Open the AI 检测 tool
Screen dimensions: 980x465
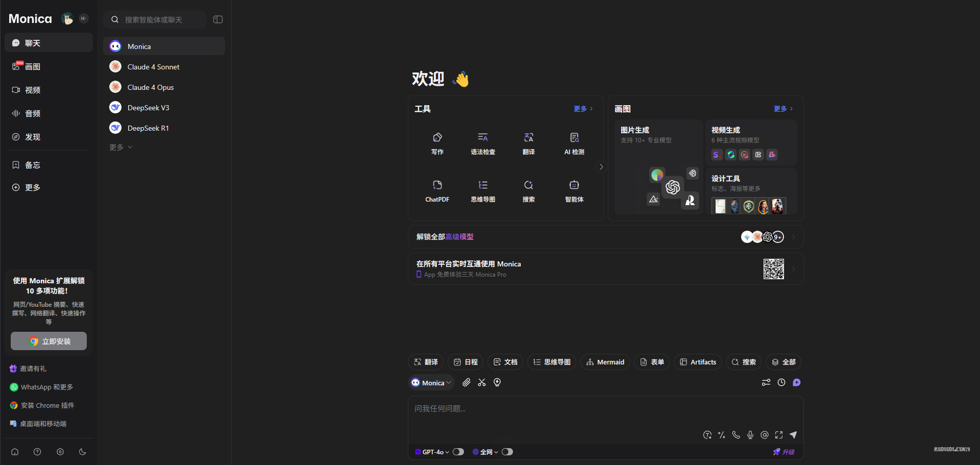[574, 143]
